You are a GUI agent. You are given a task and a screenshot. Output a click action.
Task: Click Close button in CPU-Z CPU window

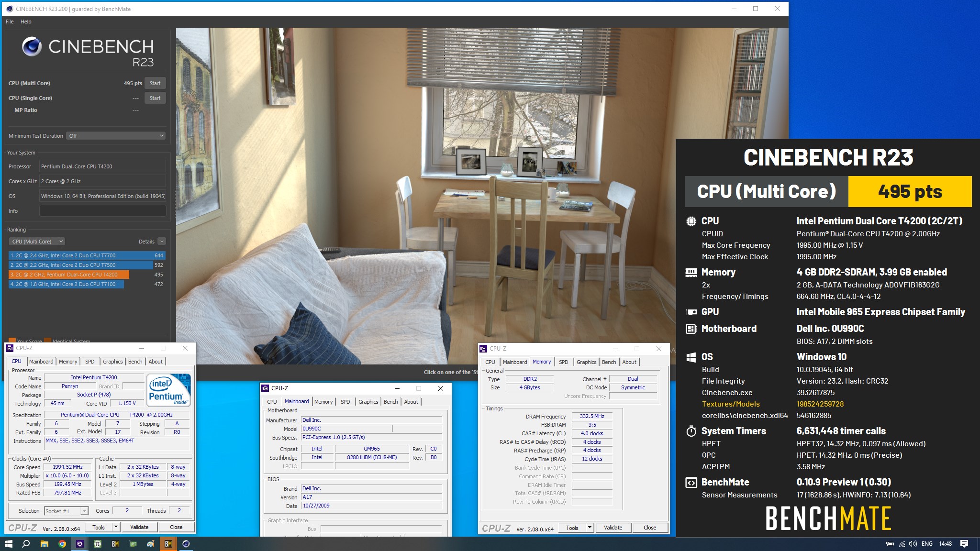[176, 527]
